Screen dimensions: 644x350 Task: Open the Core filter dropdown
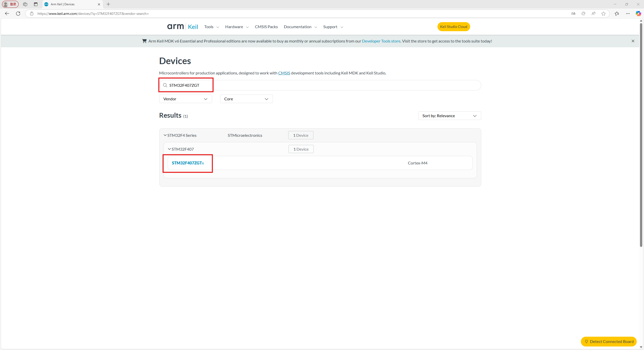246,99
